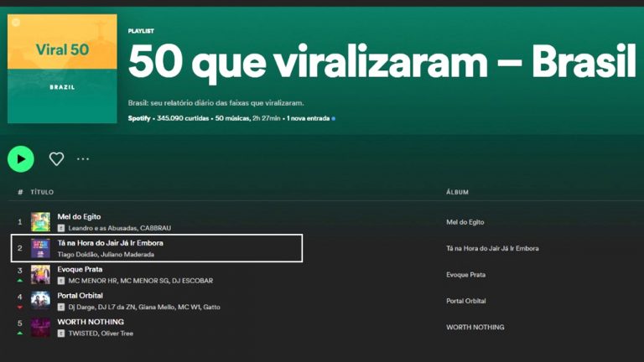644x362 pixels.
Task: Select Portal Orbital artwork thumbnail
Action: pos(40,301)
